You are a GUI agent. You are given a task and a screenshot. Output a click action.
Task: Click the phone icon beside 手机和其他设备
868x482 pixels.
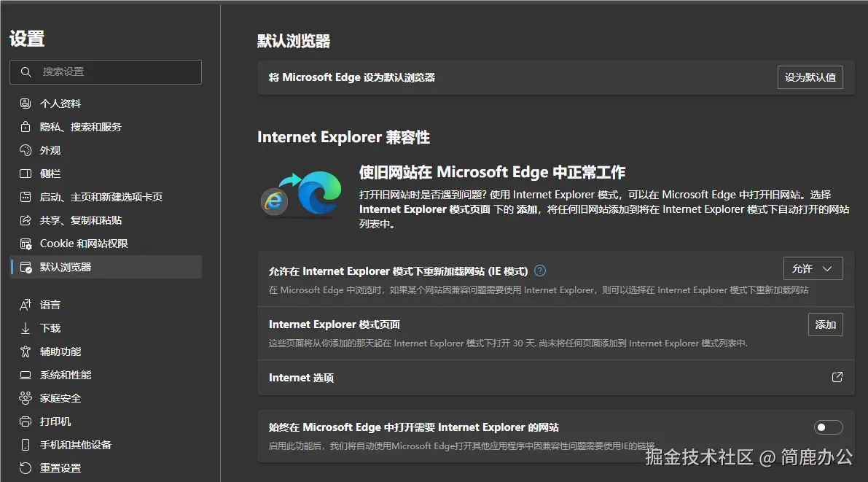coord(26,445)
